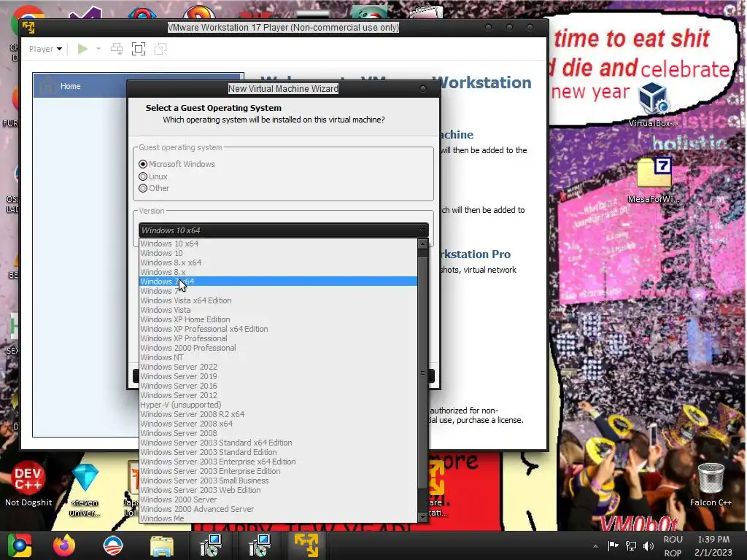Choose Windows 10 from the version list

pos(278,253)
